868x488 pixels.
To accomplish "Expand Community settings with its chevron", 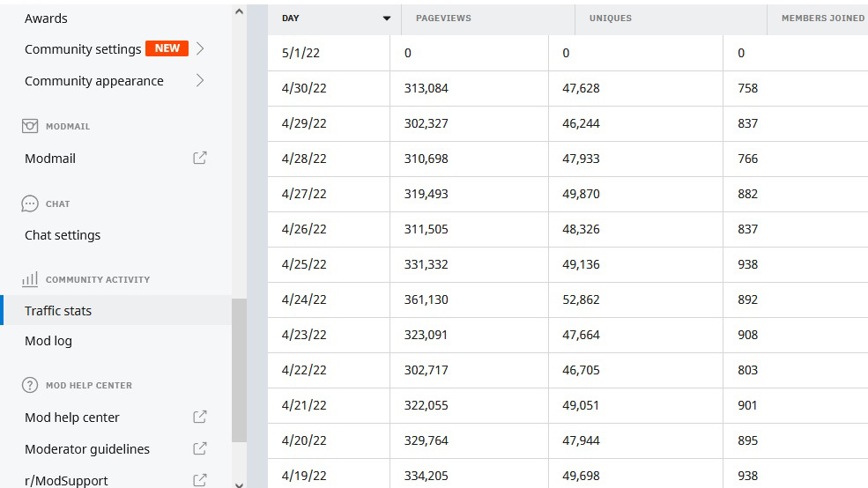I will 200,48.
